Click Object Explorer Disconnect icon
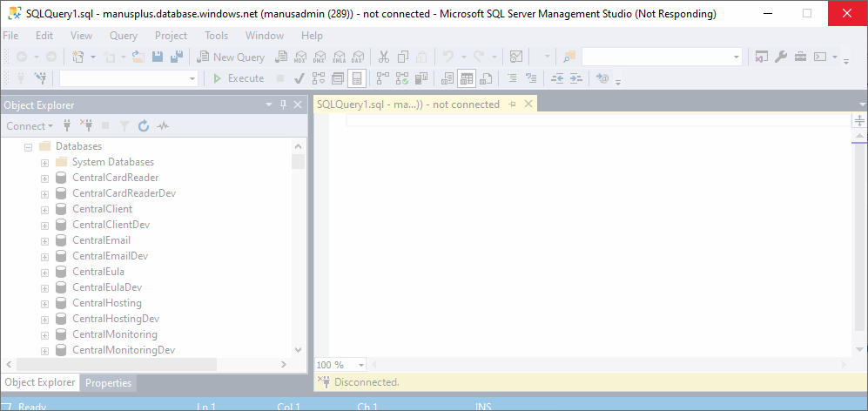 [86, 126]
